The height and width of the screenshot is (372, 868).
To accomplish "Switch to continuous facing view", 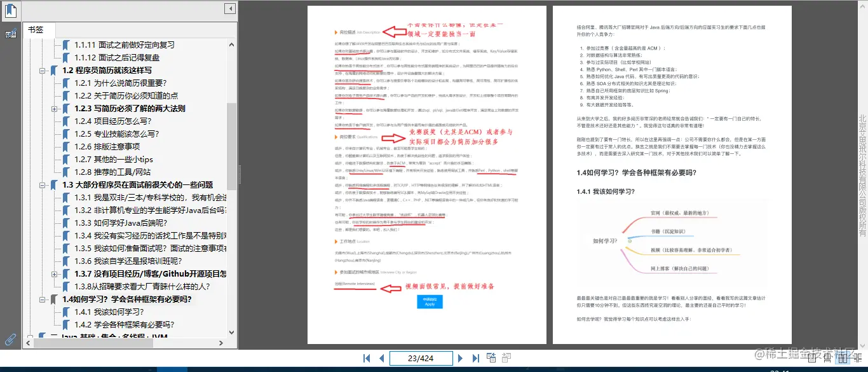I will click(858, 359).
